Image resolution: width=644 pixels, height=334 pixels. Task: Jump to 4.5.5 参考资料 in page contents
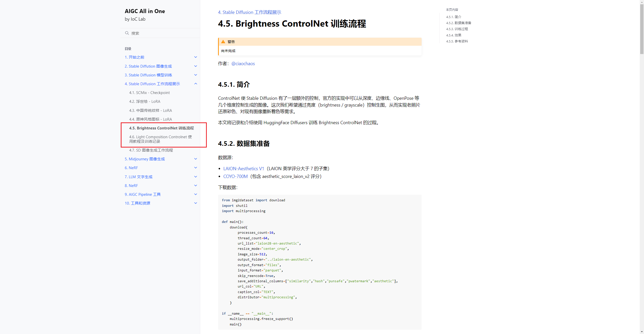click(457, 41)
